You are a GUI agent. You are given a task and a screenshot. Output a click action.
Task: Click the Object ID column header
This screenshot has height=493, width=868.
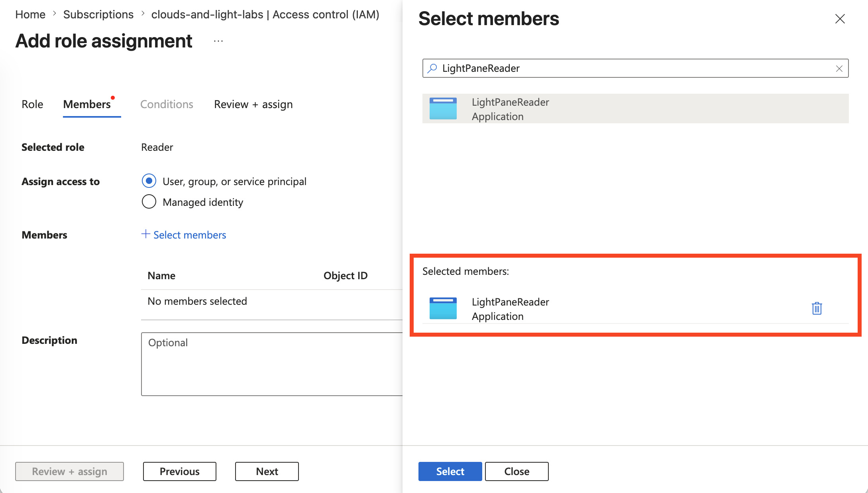[x=346, y=276]
